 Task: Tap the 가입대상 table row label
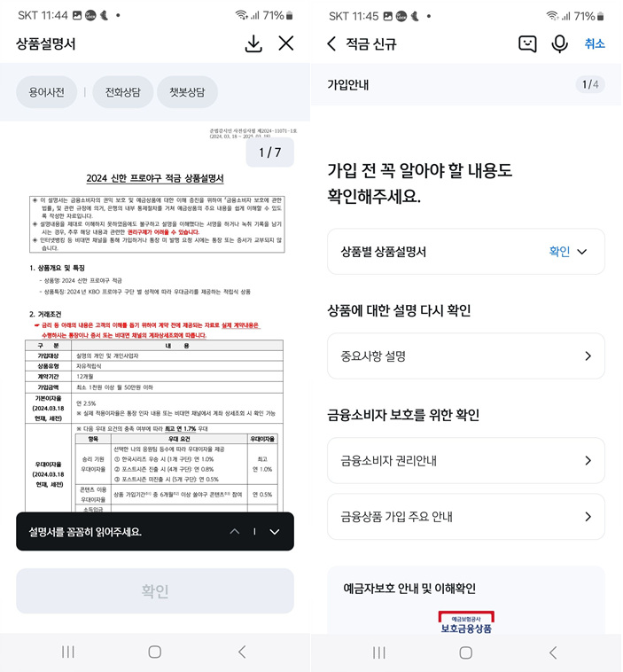point(48,356)
